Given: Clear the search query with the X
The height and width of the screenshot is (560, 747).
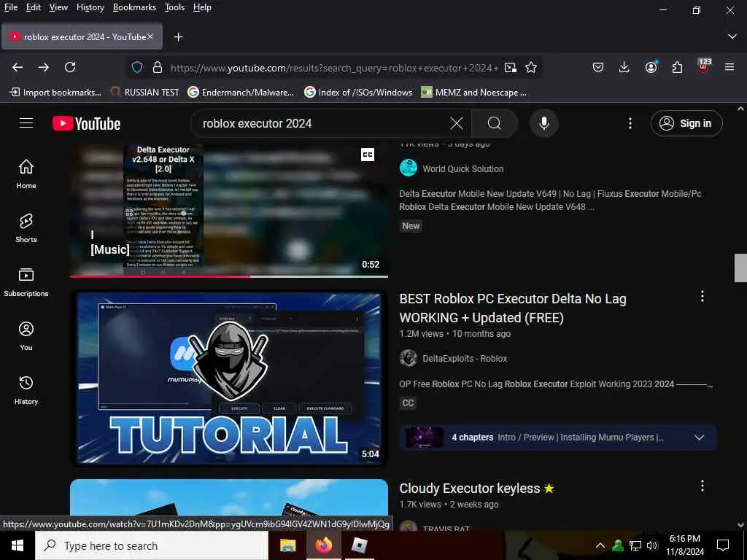Looking at the screenshot, I should [456, 123].
